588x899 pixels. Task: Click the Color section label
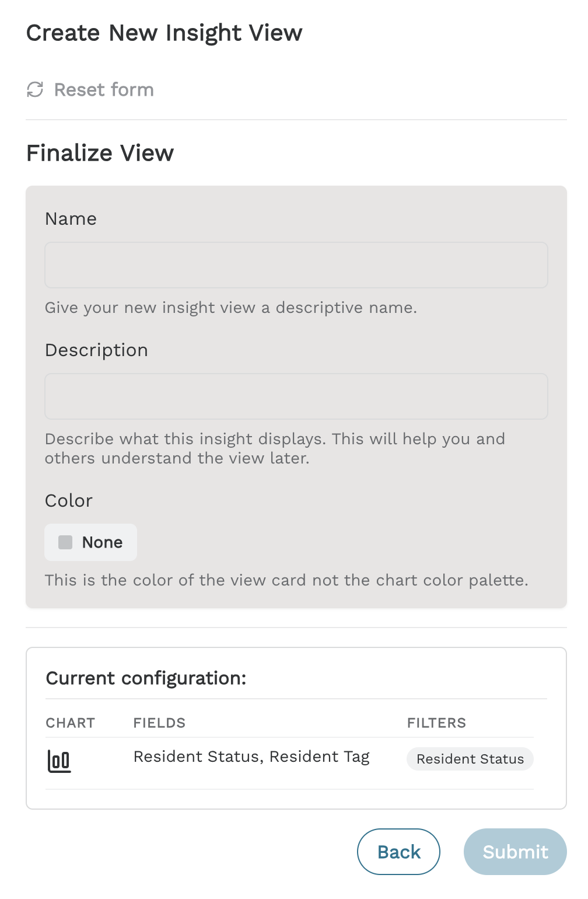pos(69,501)
